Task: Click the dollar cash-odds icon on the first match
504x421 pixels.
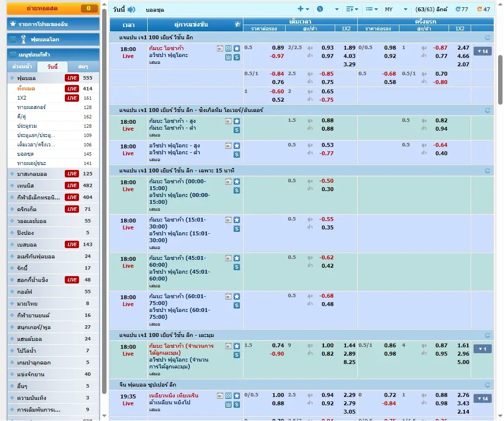Action: click(x=237, y=57)
